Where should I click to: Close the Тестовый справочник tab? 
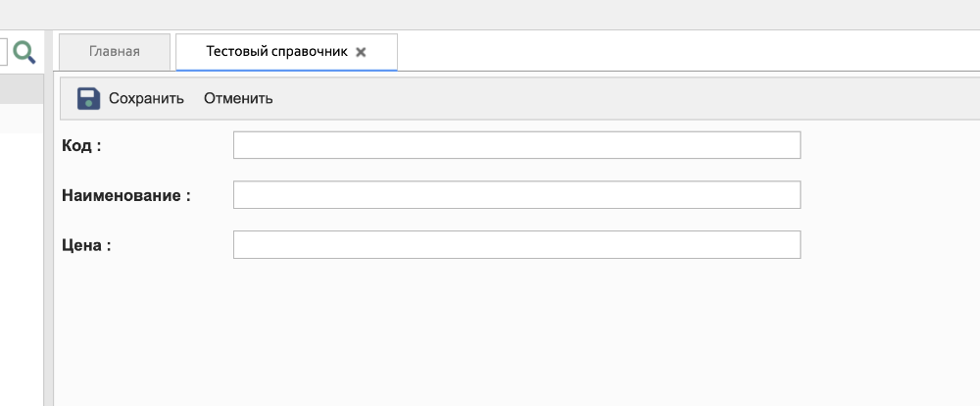[x=361, y=52]
